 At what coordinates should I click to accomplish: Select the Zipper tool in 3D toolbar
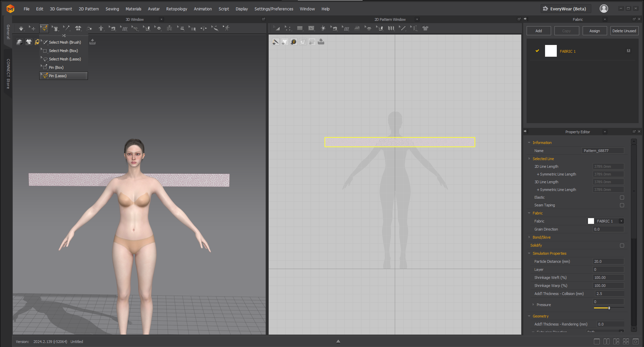pyautogui.click(x=169, y=29)
